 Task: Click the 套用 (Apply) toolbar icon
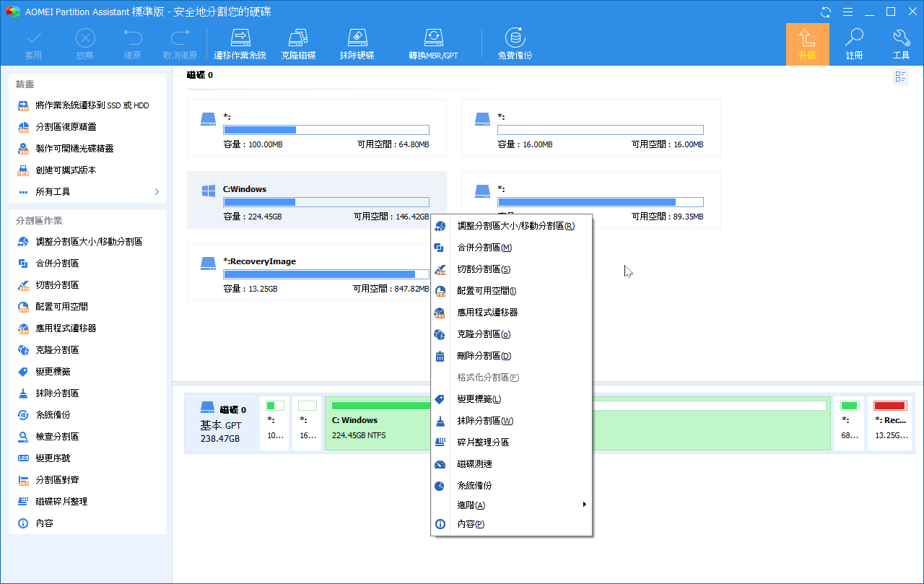pyautogui.click(x=34, y=45)
